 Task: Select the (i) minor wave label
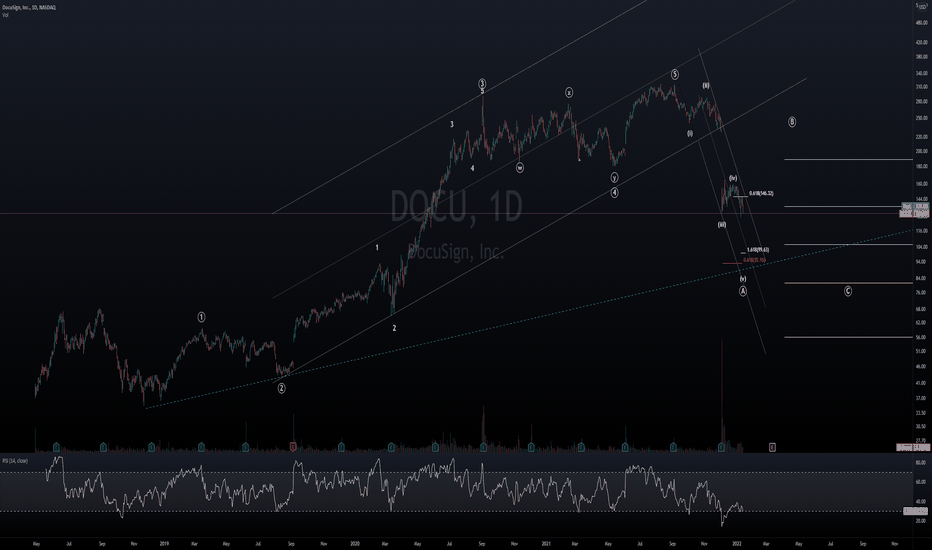[x=690, y=133]
